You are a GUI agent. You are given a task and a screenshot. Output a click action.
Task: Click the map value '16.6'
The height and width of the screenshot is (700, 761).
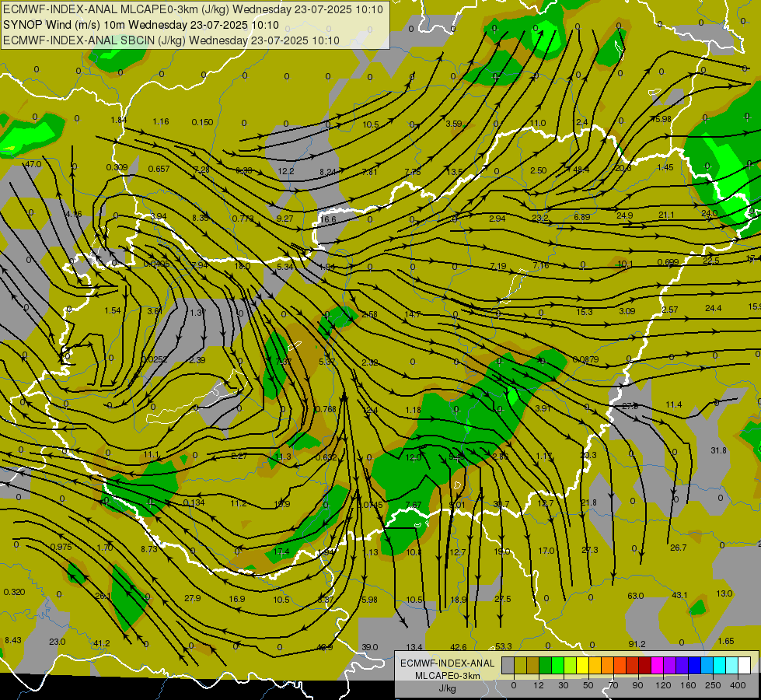[328, 219]
